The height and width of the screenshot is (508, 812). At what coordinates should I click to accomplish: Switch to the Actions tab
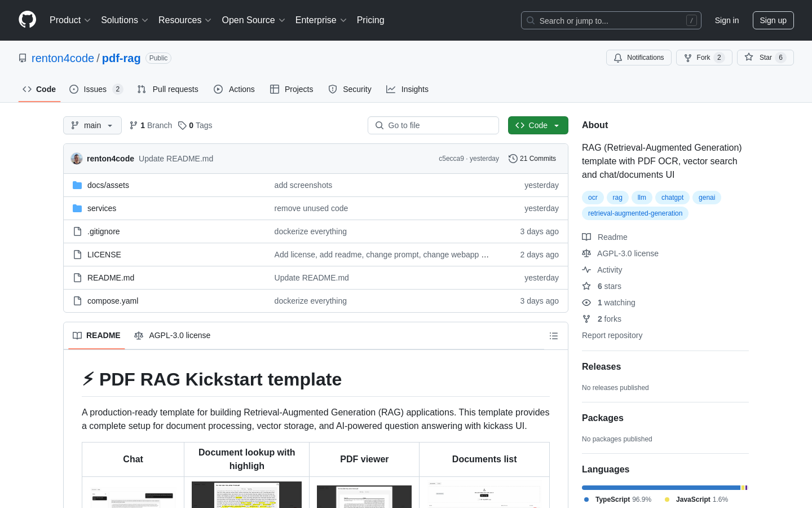coord(234,89)
